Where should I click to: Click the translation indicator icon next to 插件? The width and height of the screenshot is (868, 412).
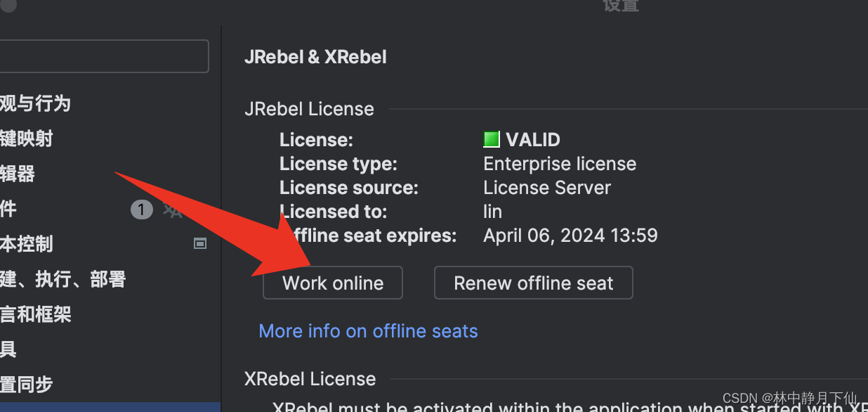point(173,209)
